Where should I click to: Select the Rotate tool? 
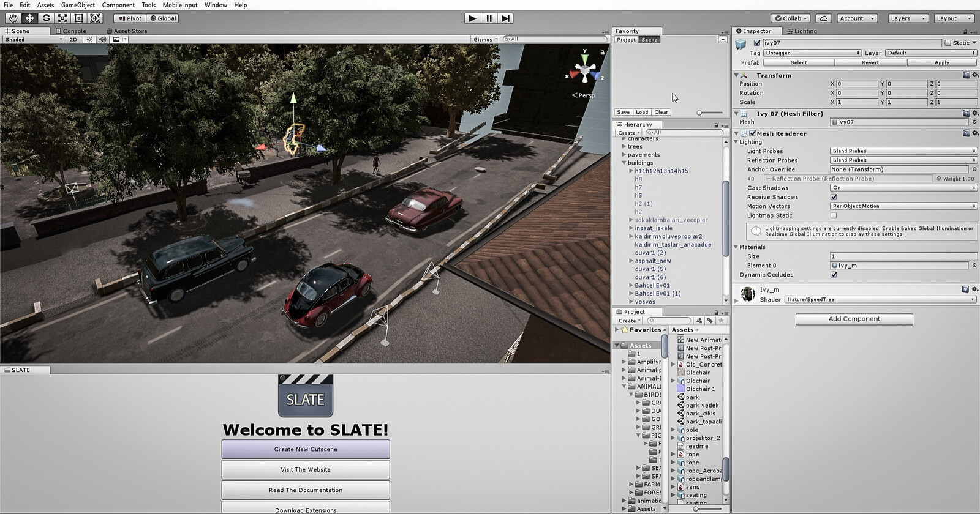coord(46,18)
